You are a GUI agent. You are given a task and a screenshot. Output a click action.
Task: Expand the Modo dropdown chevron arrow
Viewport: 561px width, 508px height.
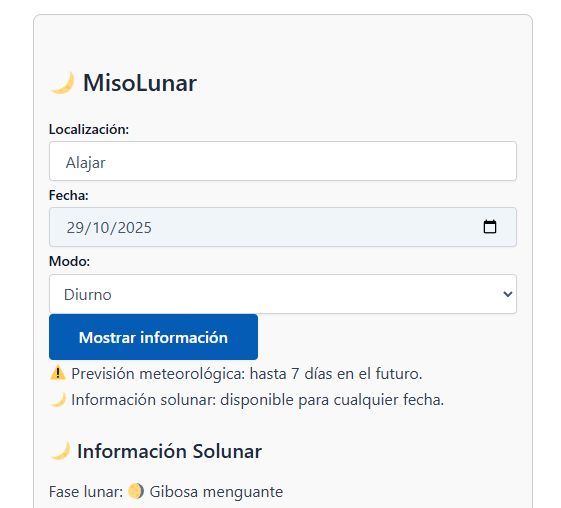tap(507, 294)
